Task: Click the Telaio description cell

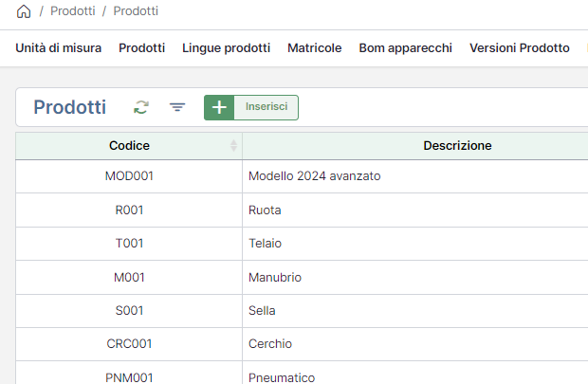Action: click(x=265, y=244)
